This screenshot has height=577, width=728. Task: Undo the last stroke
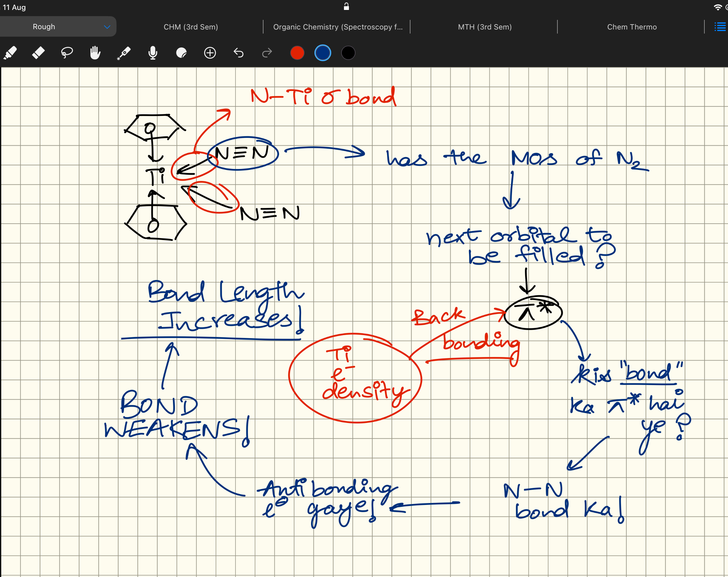point(238,53)
